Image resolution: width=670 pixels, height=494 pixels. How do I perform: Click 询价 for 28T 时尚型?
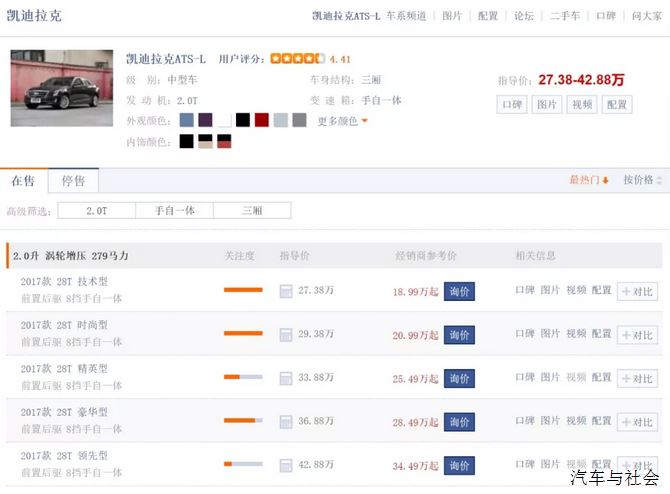coord(459,335)
